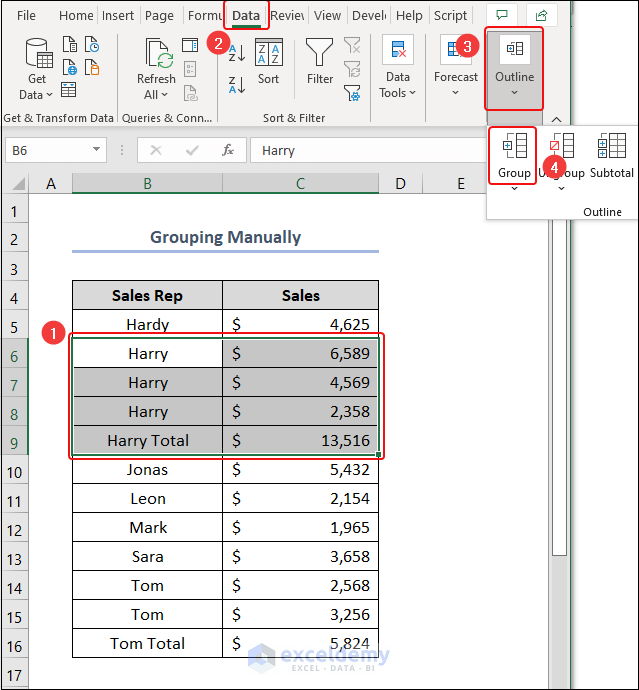
Task: Select column B header
Action: pyautogui.click(x=147, y=183)
